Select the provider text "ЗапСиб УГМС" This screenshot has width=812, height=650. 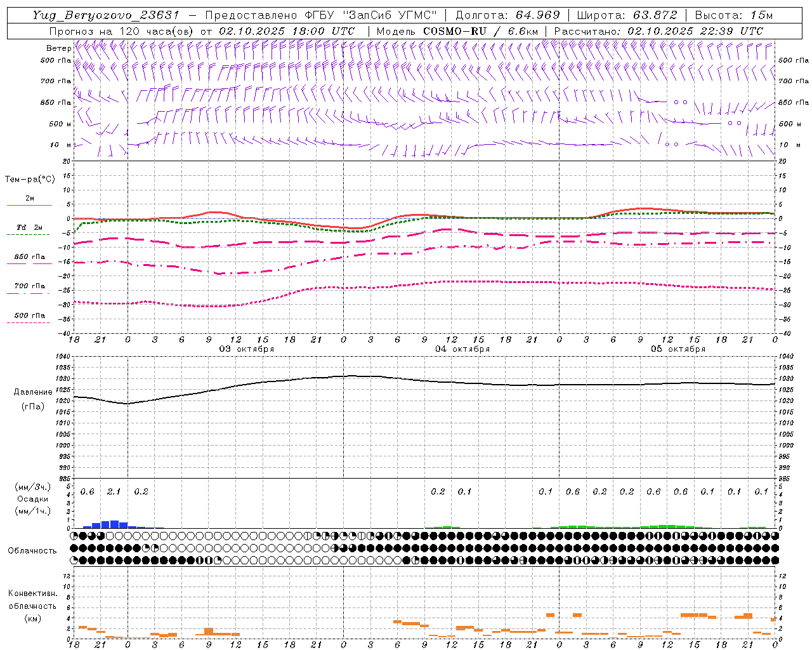[x=390, y=15]
